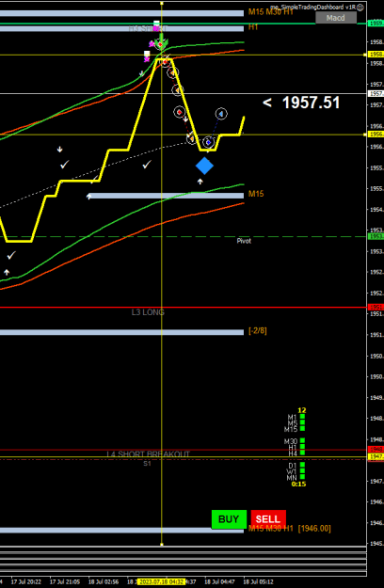Click the smiley face expert advisor icon
384x588 pixels.
[x=360, y=8]
